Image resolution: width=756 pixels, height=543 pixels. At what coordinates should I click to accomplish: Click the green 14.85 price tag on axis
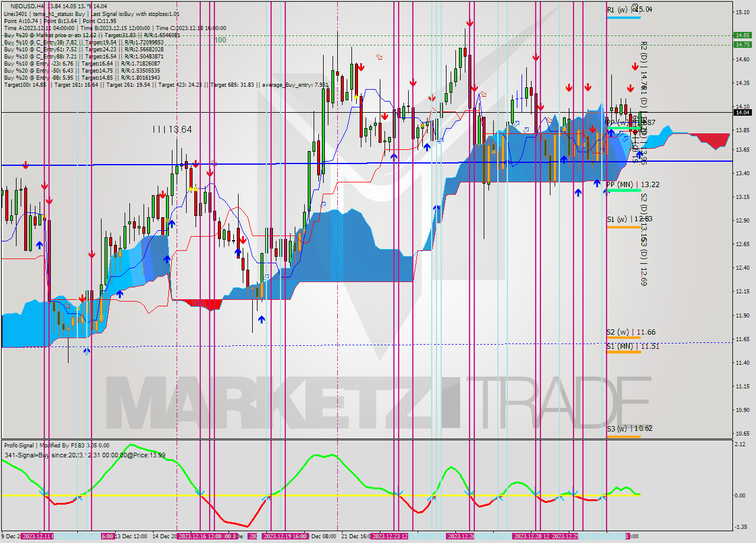742,35
